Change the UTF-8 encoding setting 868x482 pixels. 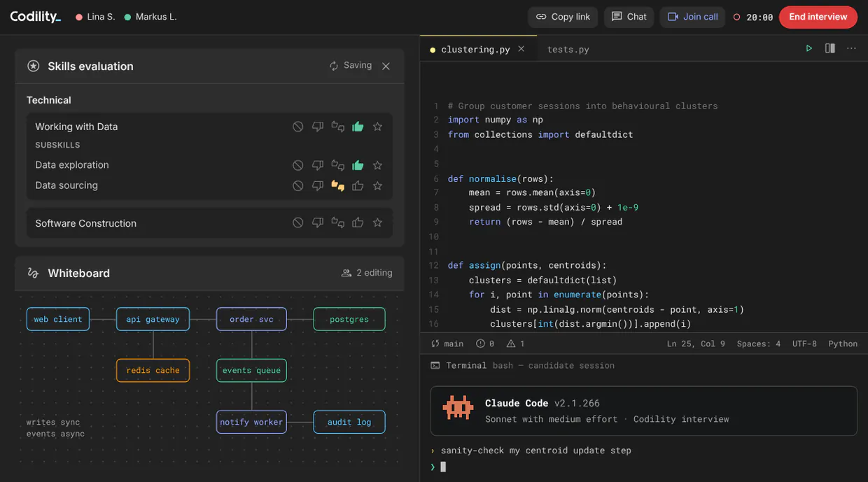[804, 343]
